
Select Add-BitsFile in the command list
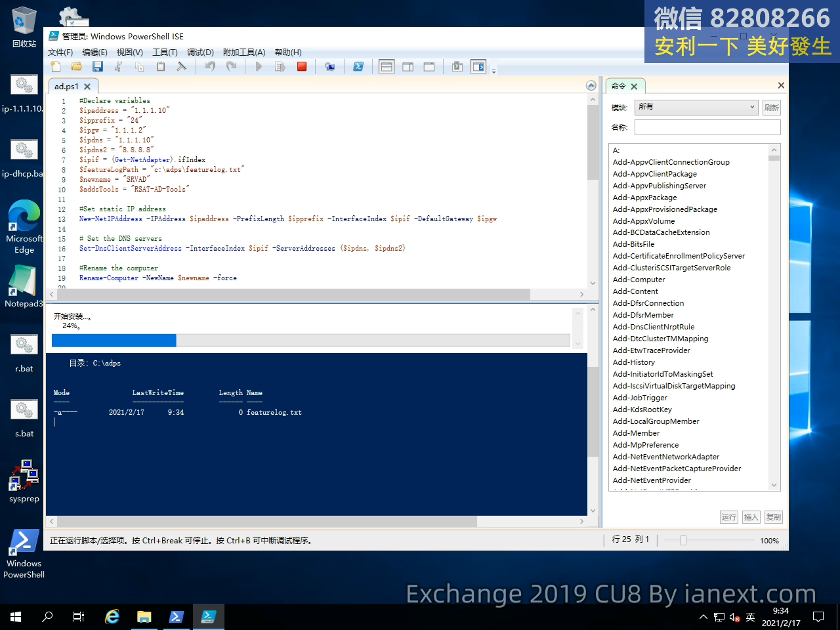click(634, 244)
